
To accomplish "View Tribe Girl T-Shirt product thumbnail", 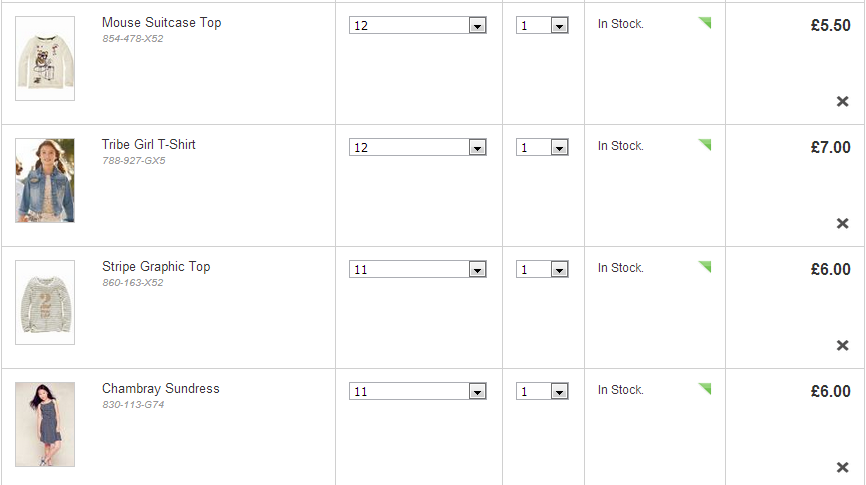I will [45, 181].
